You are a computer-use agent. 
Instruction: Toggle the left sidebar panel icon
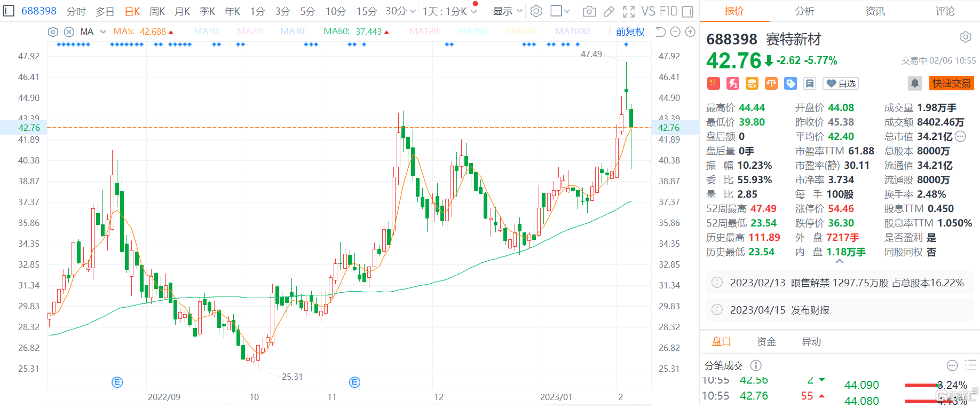click(9, 11)
